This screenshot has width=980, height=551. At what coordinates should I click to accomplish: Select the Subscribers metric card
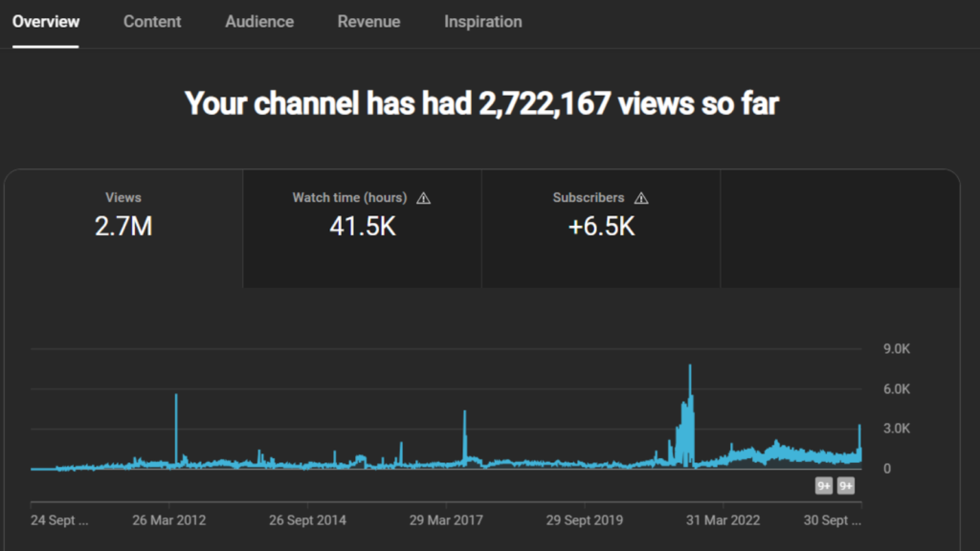(601, 228)
